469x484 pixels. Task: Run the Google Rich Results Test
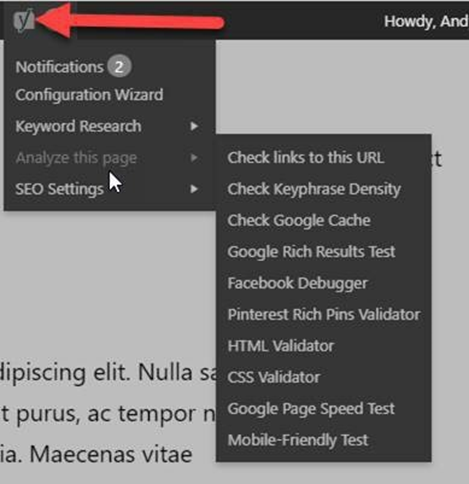click(311, 252)
